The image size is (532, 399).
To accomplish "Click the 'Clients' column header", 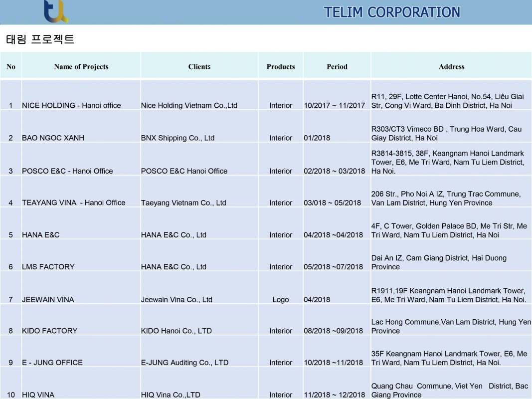I will [x=199, y=66].
